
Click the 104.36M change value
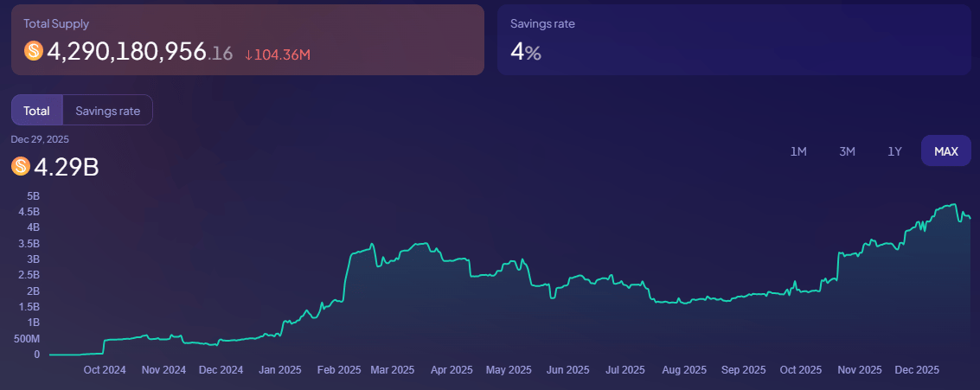tap(282, 55)
